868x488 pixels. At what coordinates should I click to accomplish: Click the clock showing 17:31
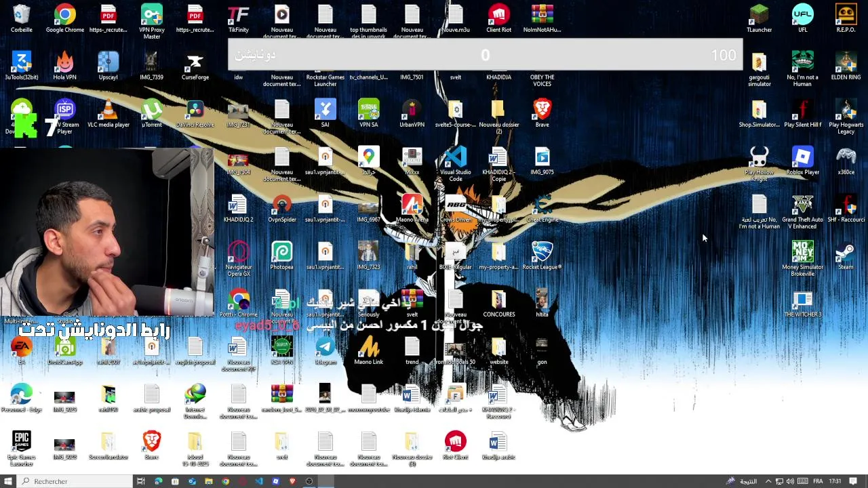pyautogui.click(x=835, y=481)
